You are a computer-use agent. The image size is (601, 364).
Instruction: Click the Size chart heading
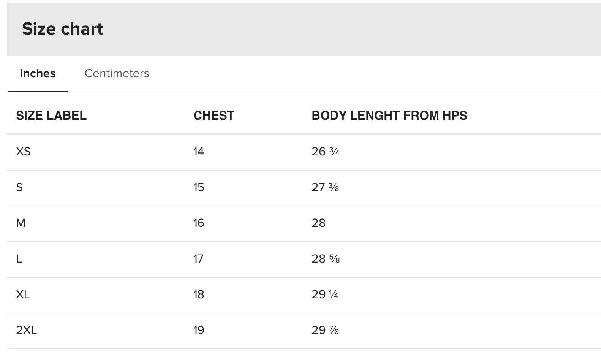tap(62, 29)
